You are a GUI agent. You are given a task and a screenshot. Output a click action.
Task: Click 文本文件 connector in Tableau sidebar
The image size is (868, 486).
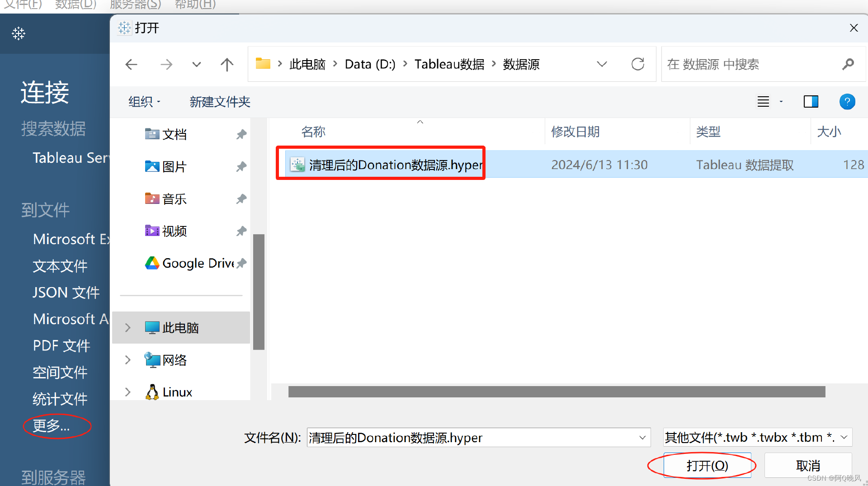(x=60, y=266)
